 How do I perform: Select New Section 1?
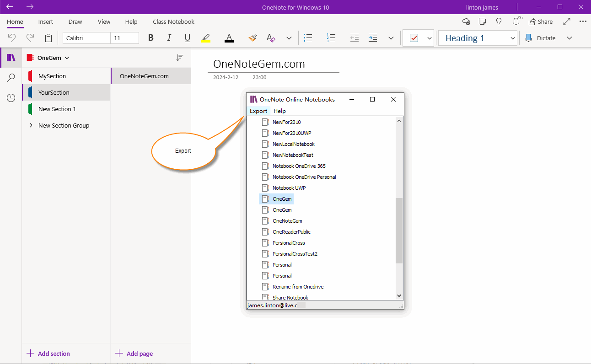pos(66,109)
